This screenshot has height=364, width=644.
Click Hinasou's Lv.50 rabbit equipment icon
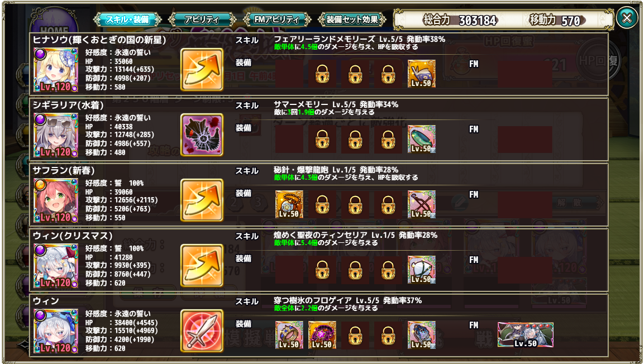[421, 74]
